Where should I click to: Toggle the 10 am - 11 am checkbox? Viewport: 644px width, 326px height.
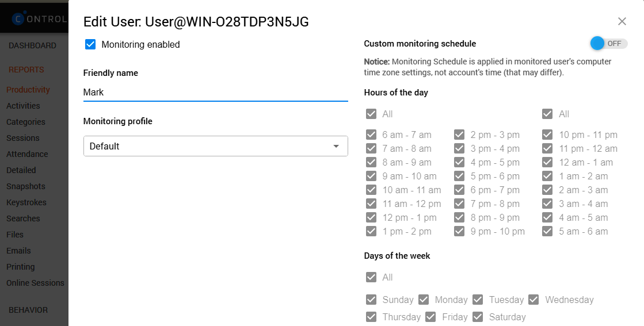(x=371, y=190)
